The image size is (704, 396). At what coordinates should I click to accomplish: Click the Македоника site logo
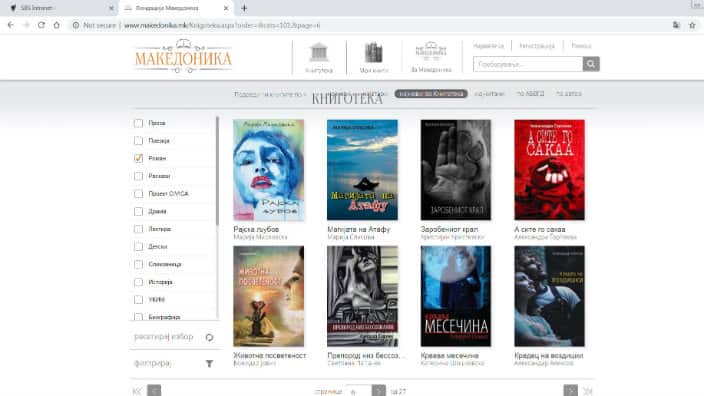click(183, 57)
